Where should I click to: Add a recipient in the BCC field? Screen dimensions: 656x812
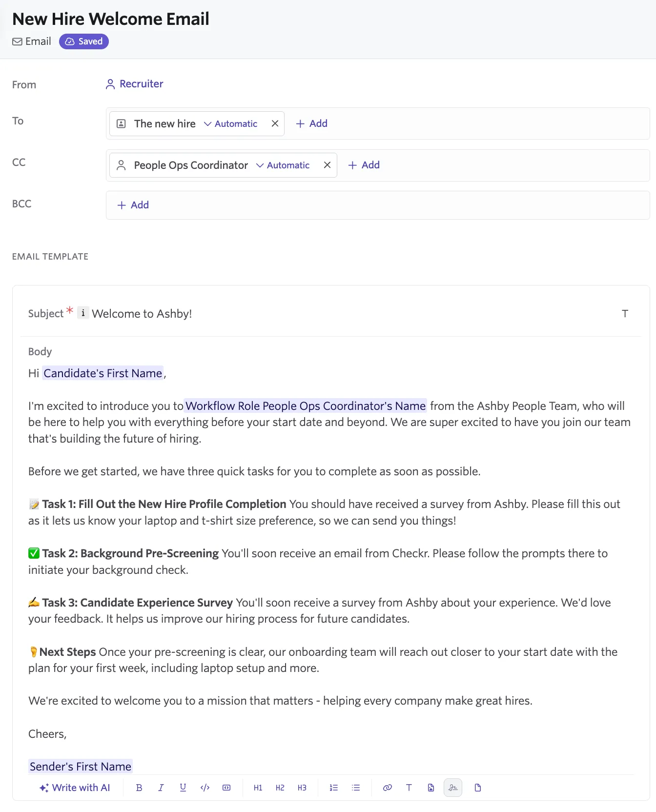(x=133, y=205)
